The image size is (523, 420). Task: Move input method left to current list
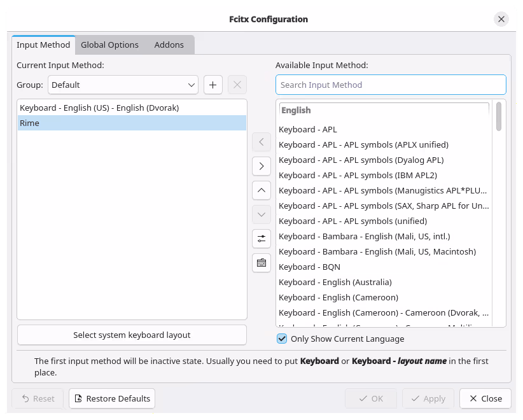[261, 142]
